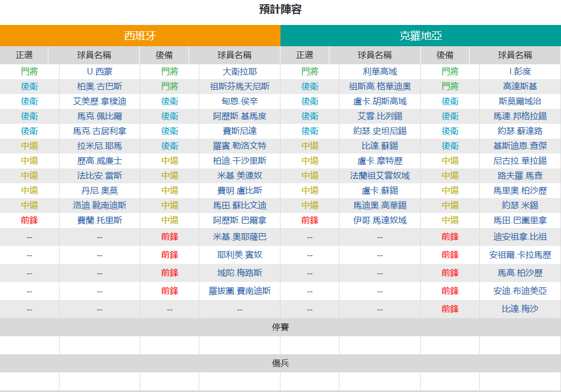
Task: Click substitute 祖斯芬馬天尼斯
Action: (x=240, y=86)
